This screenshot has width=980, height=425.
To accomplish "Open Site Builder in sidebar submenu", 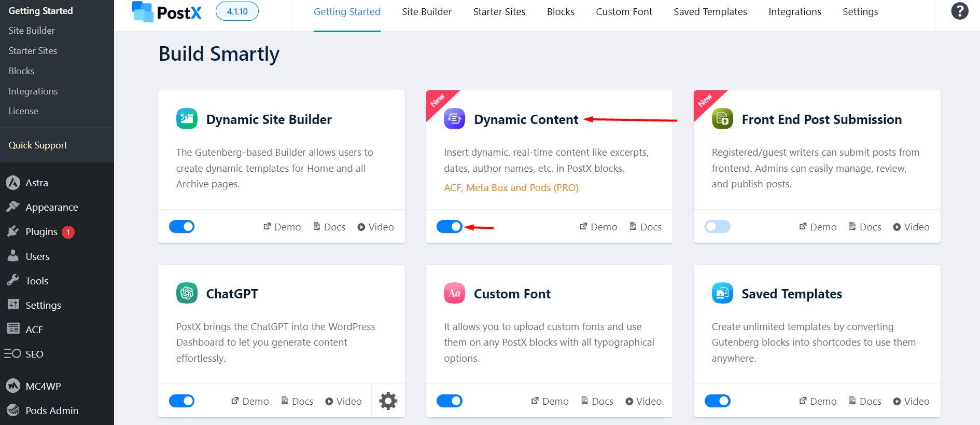I will pos(32,31).
